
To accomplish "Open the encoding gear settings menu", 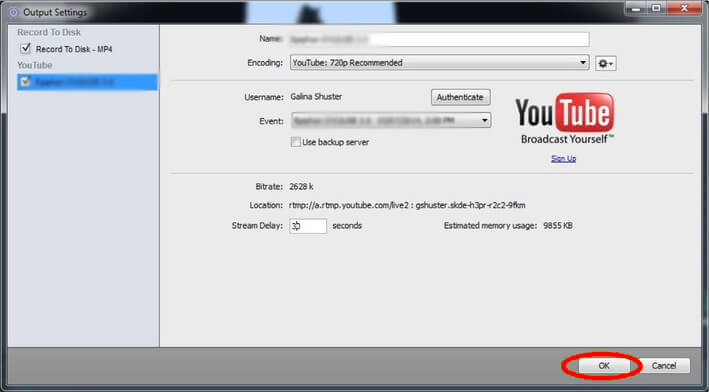I will [x=605, y=63].
